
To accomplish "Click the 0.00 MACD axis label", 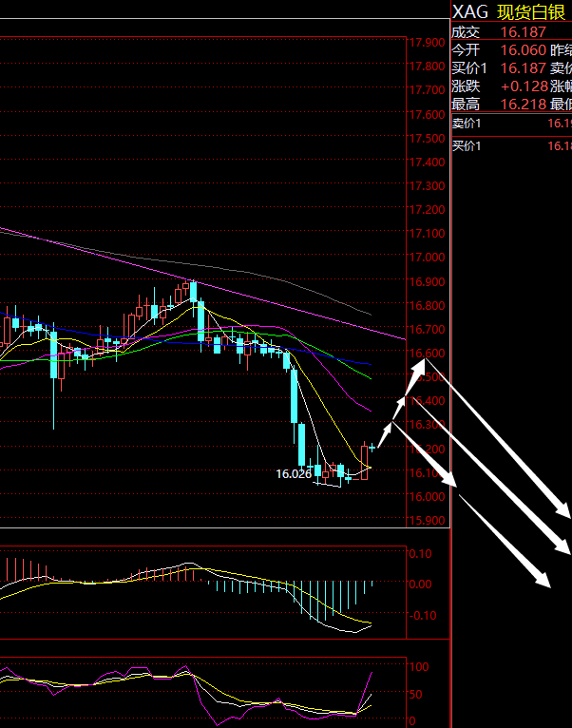I will [420, 584].
